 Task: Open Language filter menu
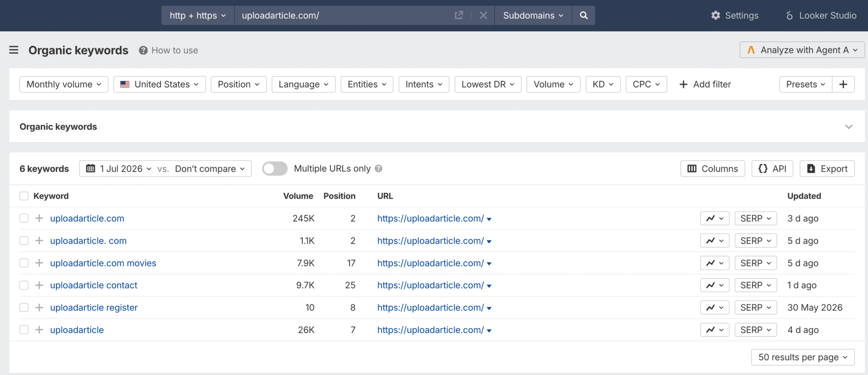(x=303, y=84)
